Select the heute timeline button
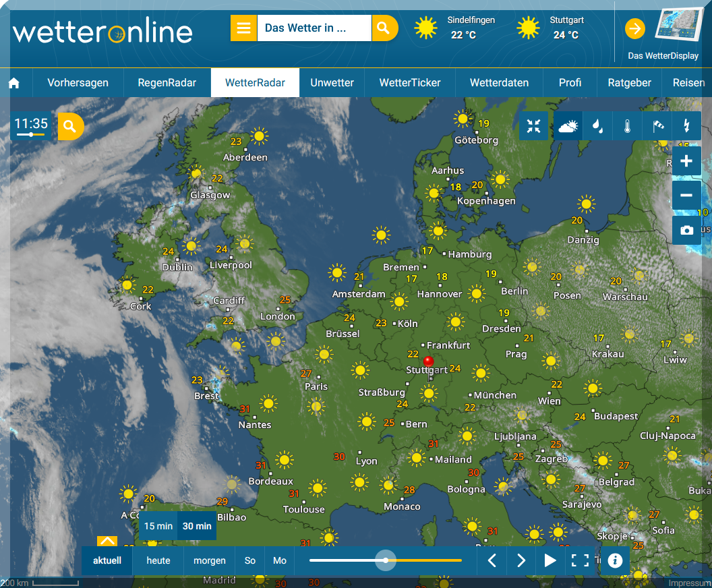 click(158, 560)
